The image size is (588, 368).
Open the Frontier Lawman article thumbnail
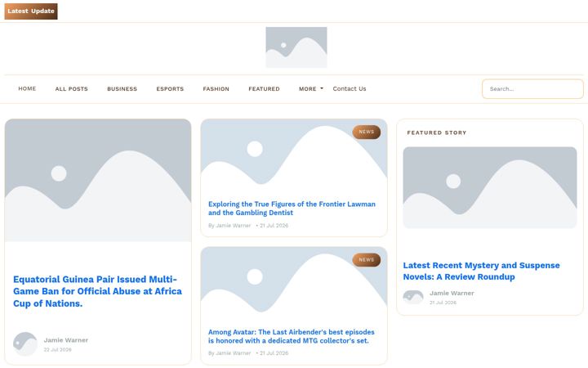[x=294, y=156]
